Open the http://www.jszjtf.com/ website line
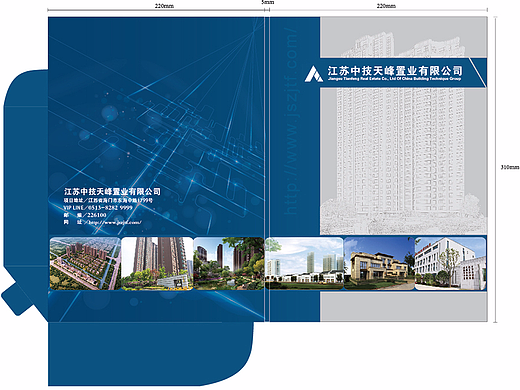This screenshot has width=520, height=390. pos(103,222)
